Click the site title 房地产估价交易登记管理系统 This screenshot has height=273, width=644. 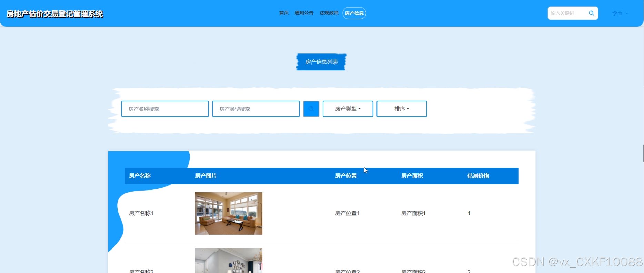(x=55, y=14)
